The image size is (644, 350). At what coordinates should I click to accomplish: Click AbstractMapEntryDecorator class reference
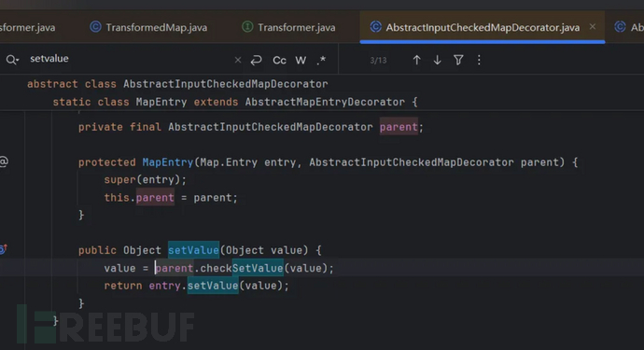pyautogui.click(x=325, y=102)
